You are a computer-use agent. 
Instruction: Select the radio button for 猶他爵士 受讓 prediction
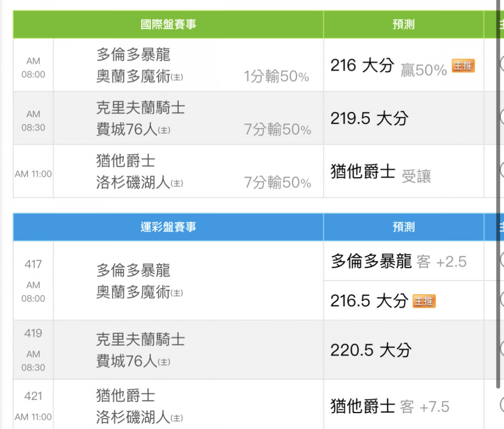pos(502,170)
